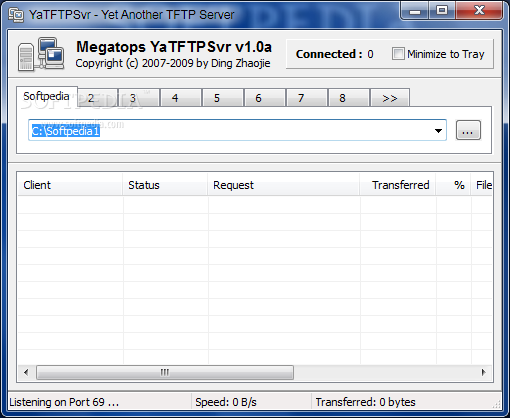This screenshot has width=510, height=418.
Task: Show more tabs with the >> tab
Action: click(390, 98)
